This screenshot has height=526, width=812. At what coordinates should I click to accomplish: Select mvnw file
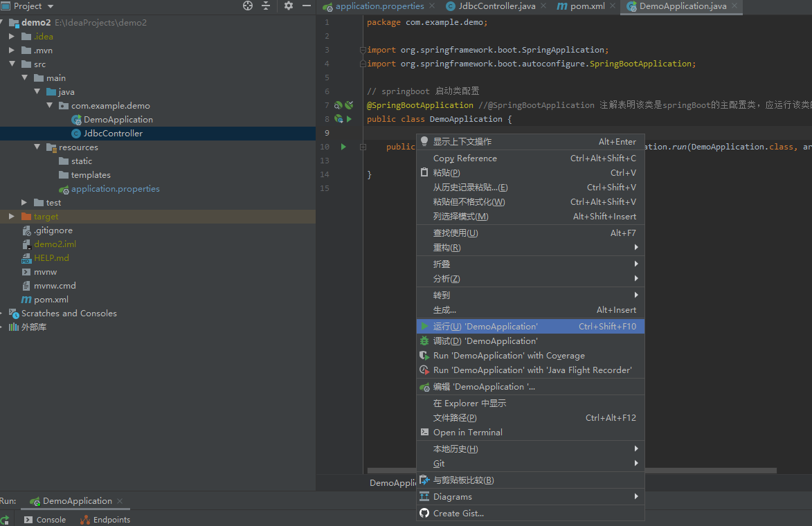coord(45,272)
